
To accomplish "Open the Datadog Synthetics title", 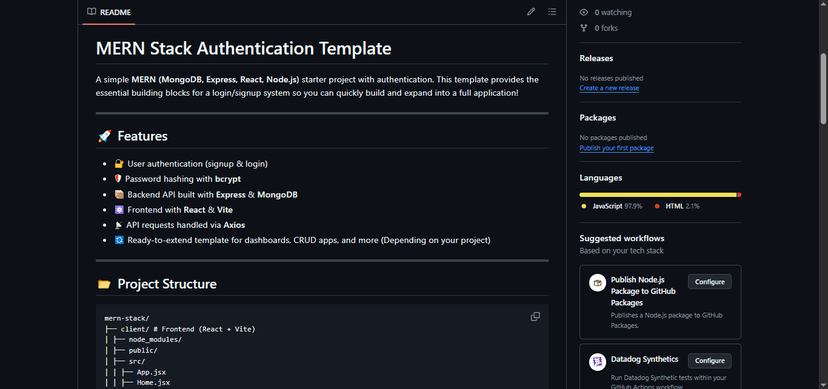I will (644, 359).
